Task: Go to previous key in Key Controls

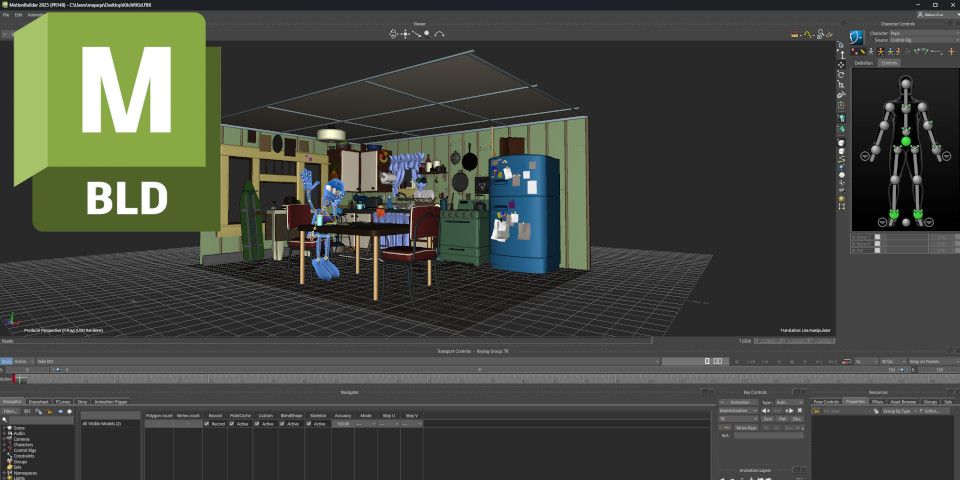Action: click(766, 411)
